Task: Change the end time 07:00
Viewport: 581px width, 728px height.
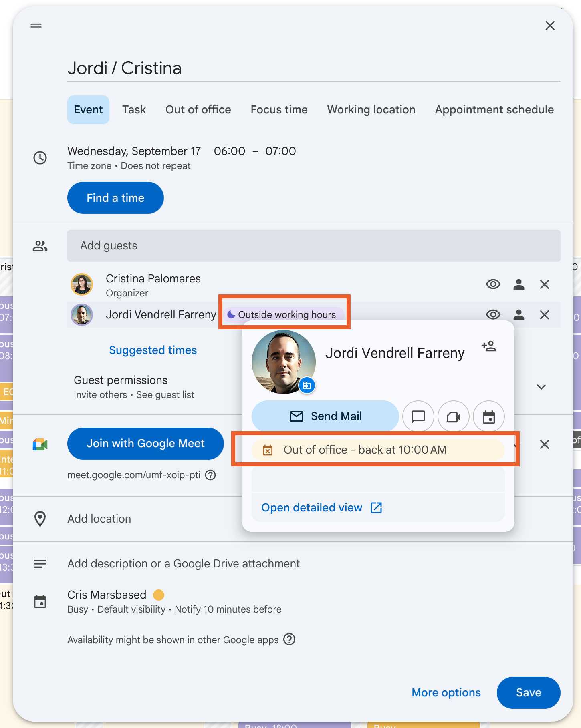Action: click(280, 151)
